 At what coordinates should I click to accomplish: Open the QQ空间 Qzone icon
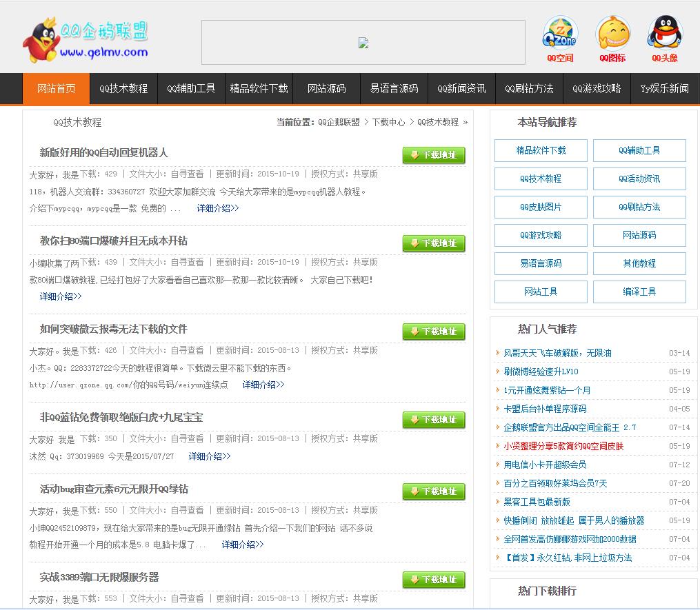point(560,39)
